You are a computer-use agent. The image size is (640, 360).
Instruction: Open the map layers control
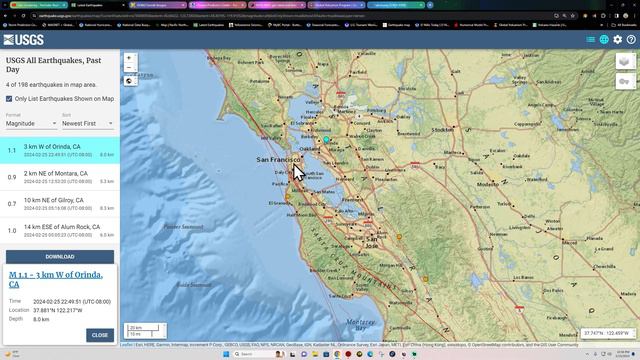pyautogui.click(x=625, y=62)
